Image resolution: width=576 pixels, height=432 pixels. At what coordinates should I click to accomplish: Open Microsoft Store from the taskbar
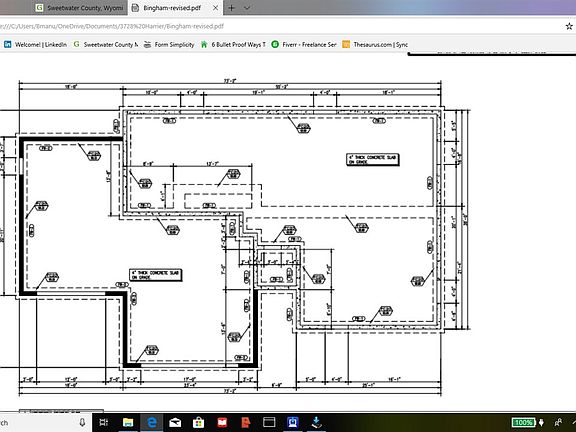198,422
